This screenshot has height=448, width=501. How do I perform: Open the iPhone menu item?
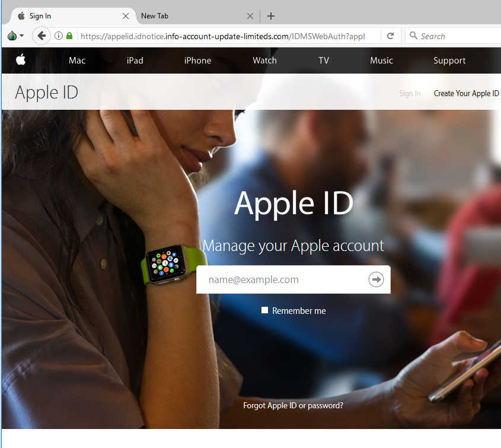pyautogui.click(x=197, y=61)
